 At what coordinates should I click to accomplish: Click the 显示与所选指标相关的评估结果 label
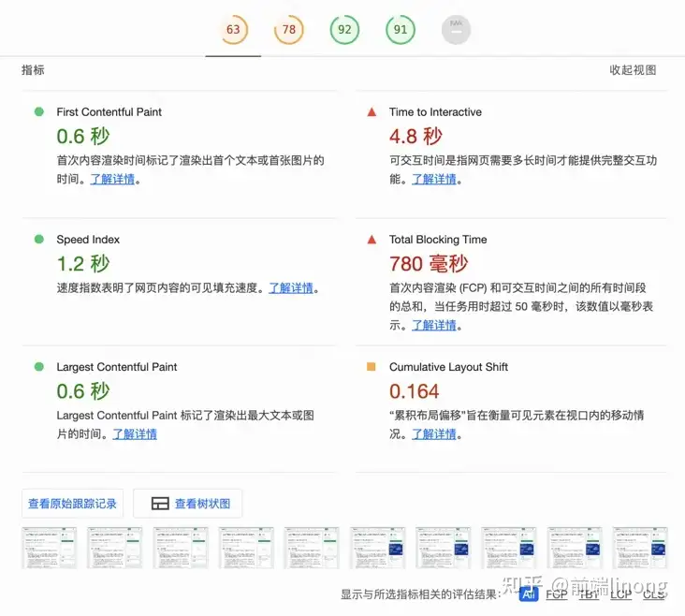421,594
